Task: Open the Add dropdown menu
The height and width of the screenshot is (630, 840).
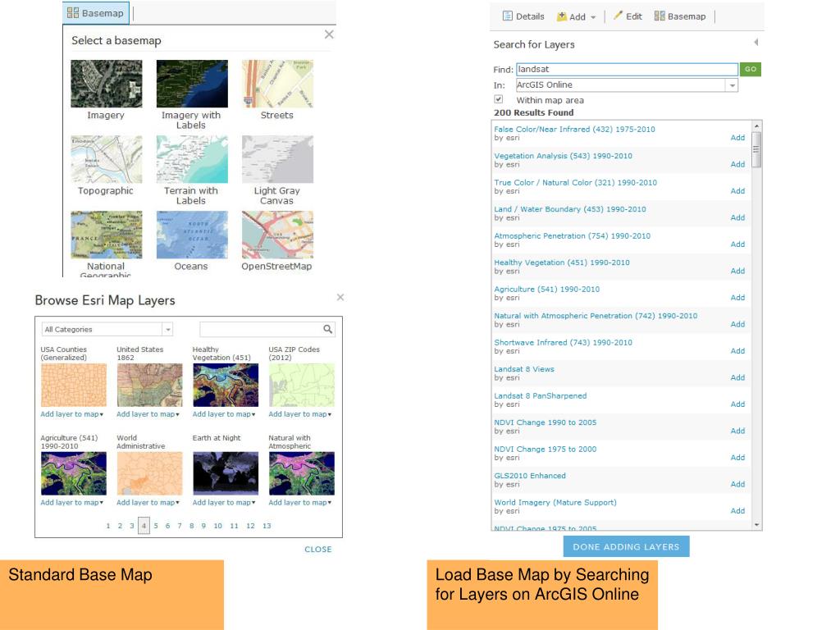Action: coord(577,16)
